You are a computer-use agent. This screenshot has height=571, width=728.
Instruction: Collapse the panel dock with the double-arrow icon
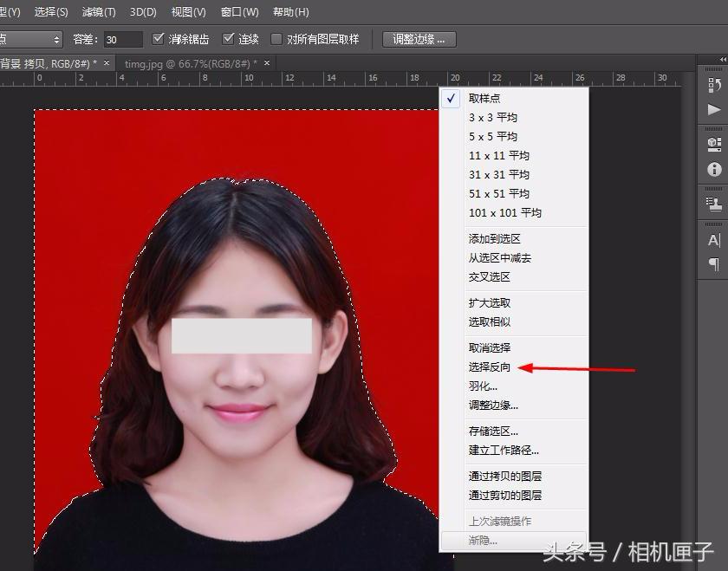721,56
